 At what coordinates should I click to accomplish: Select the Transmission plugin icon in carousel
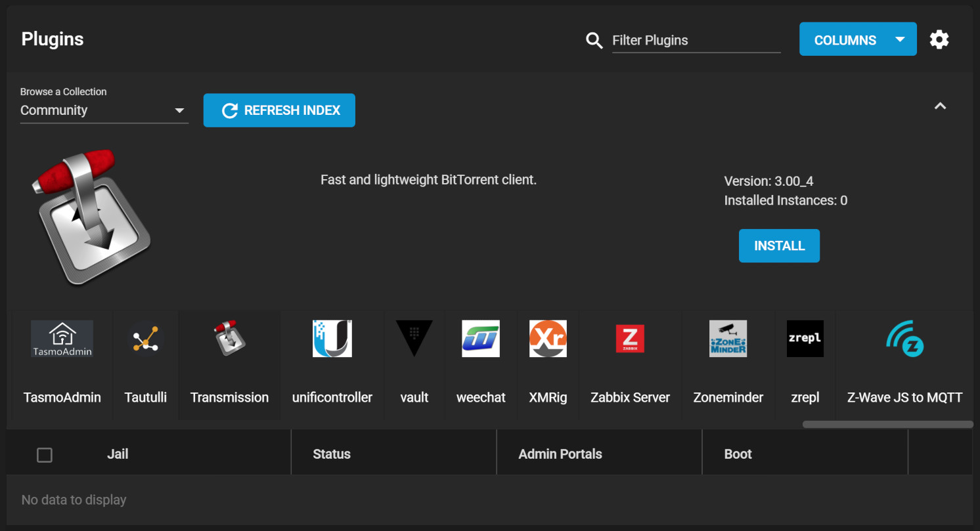[229, 339]
